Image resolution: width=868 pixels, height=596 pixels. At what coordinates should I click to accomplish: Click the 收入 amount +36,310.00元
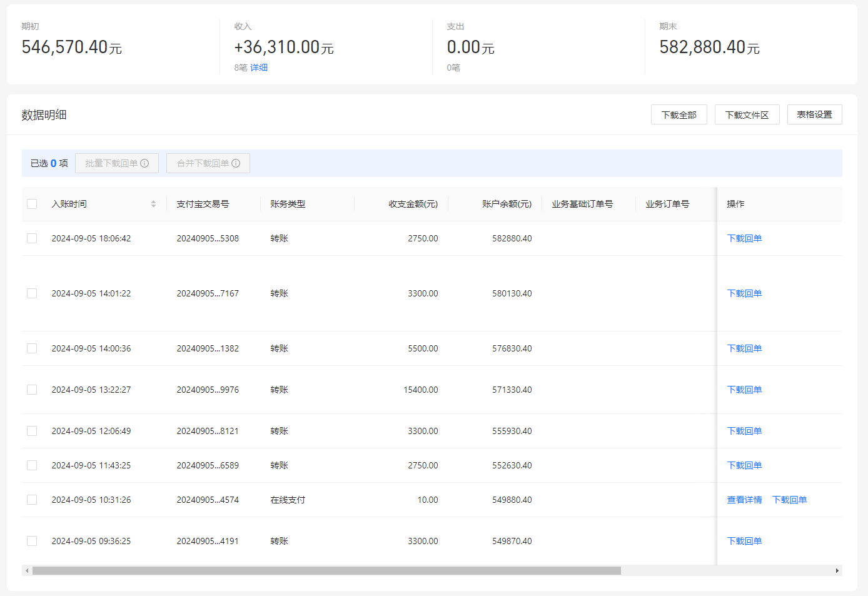[284, 47]
